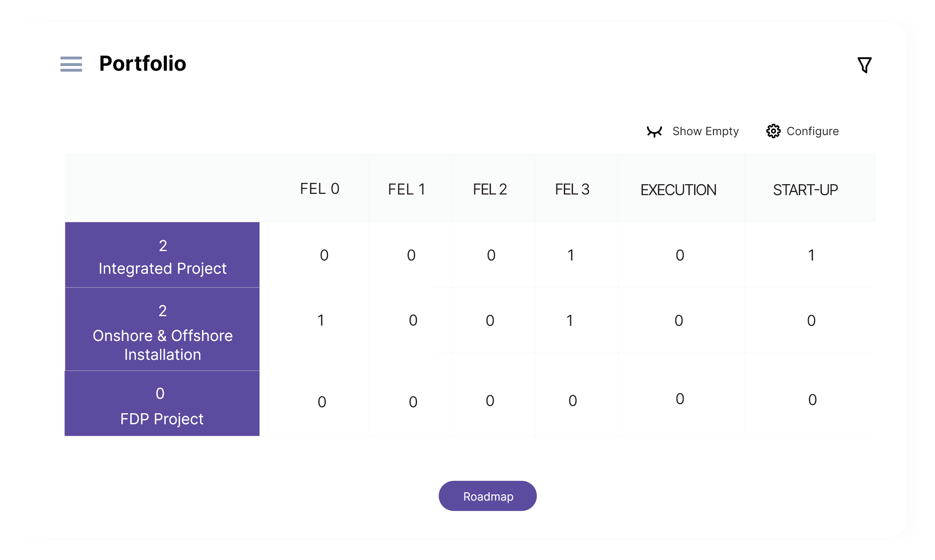Click the FEL 0 column header
935x560 pixels.
point(320,189)
